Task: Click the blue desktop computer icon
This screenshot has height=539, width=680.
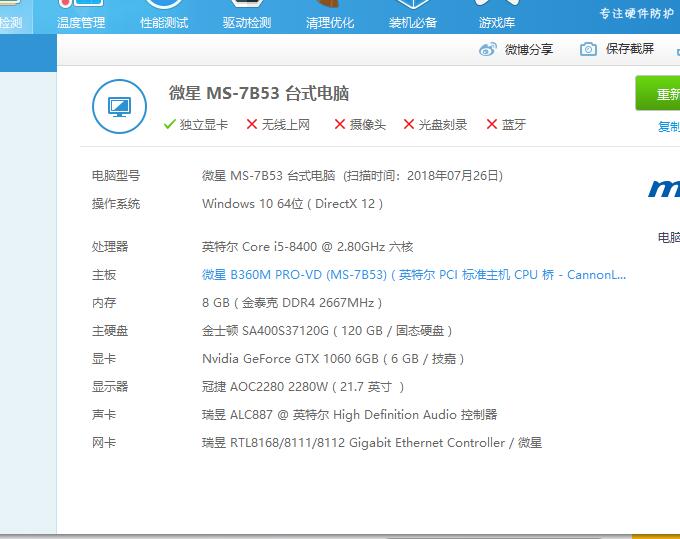Action: (x=119, y=106)
